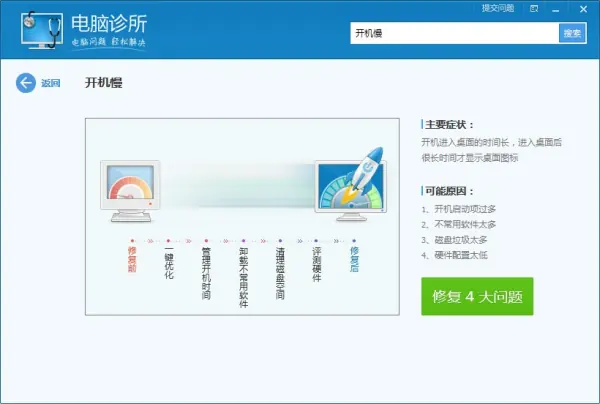Screen dimensions: 600x404
Task: Click the 搜索 search button
Action: [x=572, y=33]
